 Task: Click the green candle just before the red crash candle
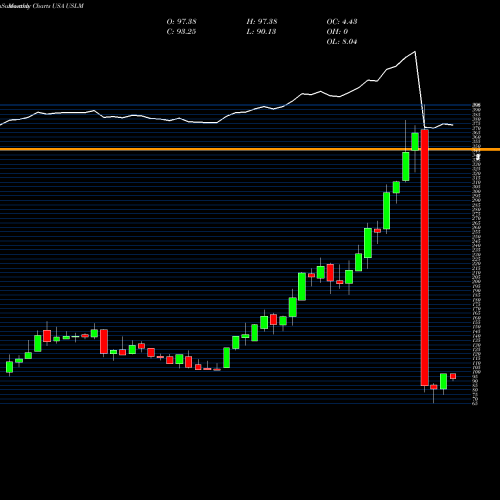(x=415, y=142)
